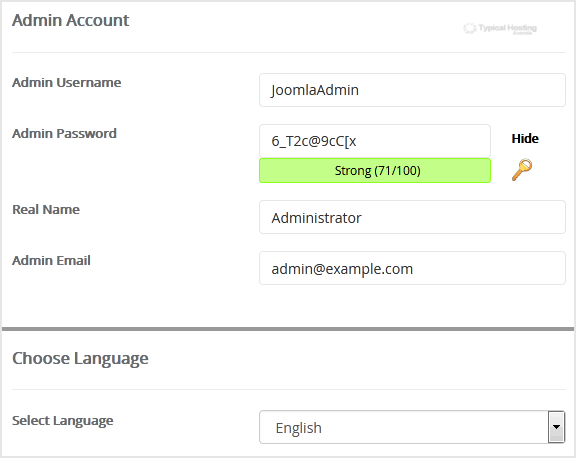
Task: Hide the admin password
Action: (525, 138)
